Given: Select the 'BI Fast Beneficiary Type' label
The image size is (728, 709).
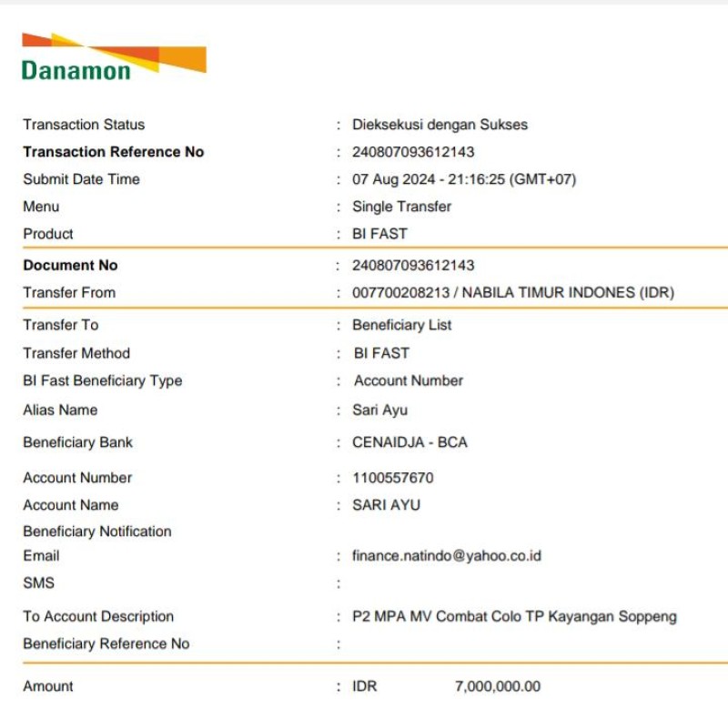Looking at the screenshot, I should tap(103, 380).
